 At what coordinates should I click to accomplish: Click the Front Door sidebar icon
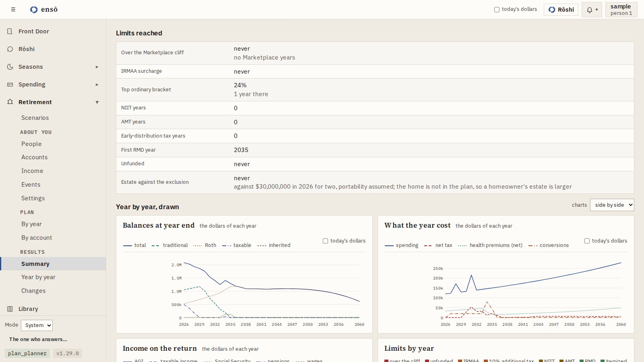[10, 31]
